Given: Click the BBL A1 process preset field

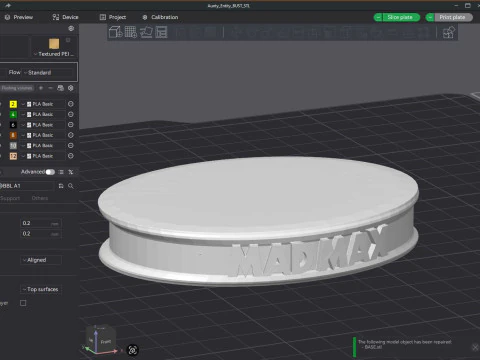Looking at the screenshot, I should click(x=27, y=186).
